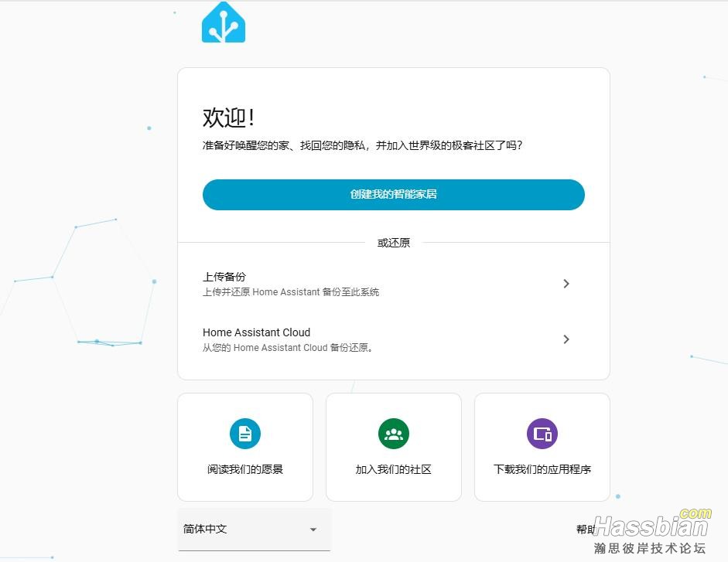Click the 欢迎! heading text
The width and height of the screenshot is (728, 562).
[x=229, y=118]
